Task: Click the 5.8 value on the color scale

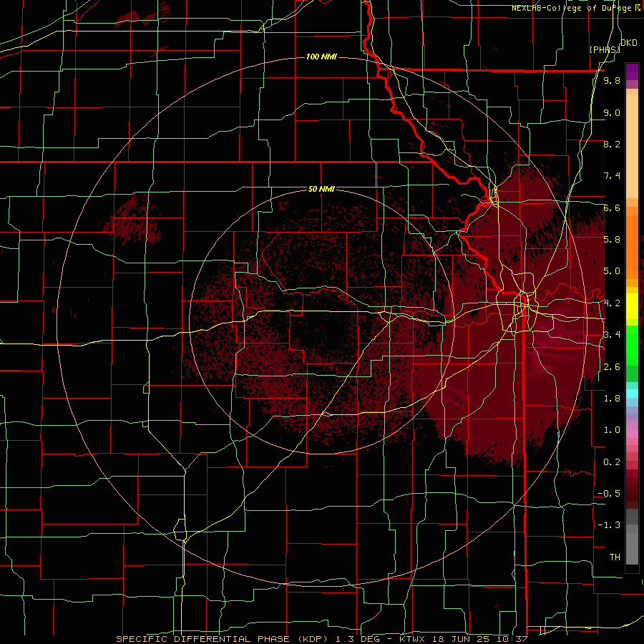Action: click(612, 240)
